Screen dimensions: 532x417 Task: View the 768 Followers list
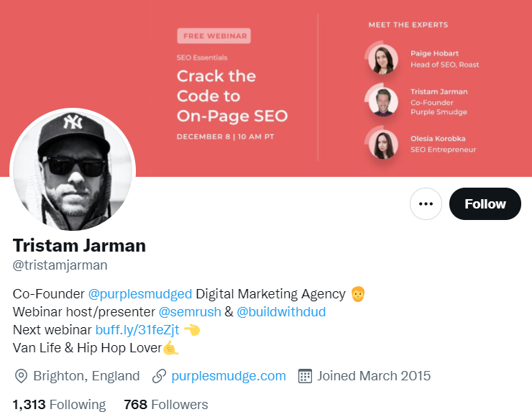(166, 405)
